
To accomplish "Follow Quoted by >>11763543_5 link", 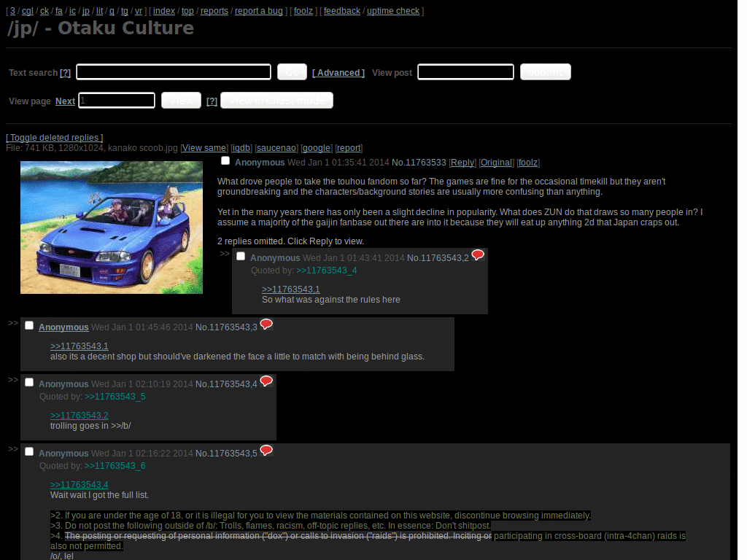I will pyautogui.click(x=115, y=397).
